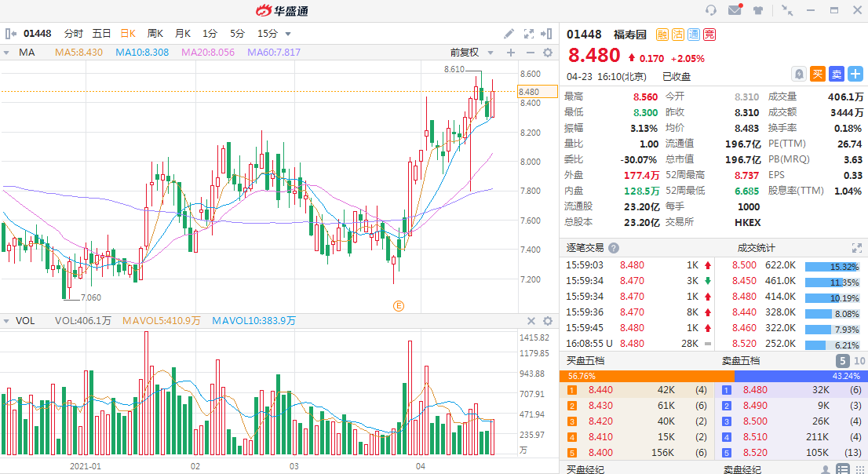The image size is (868, 474).
Task: Switch broker queue to grid view
Action: tap(859, 469)
